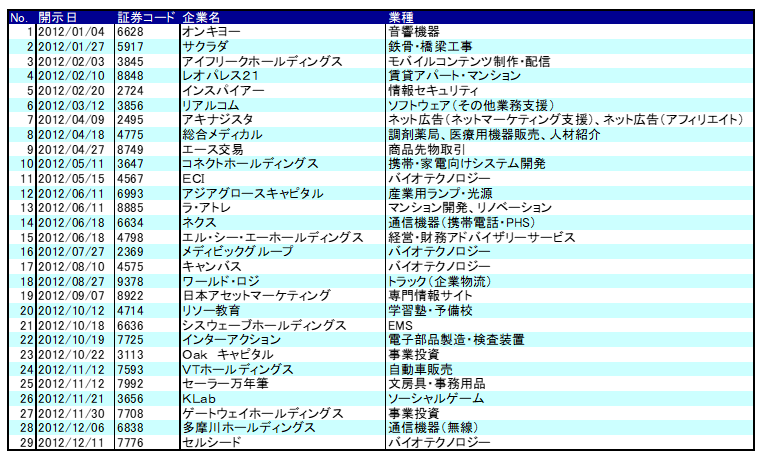Click securities code 4567
This screenshot has width=763, height=458.
pos(130,179)
